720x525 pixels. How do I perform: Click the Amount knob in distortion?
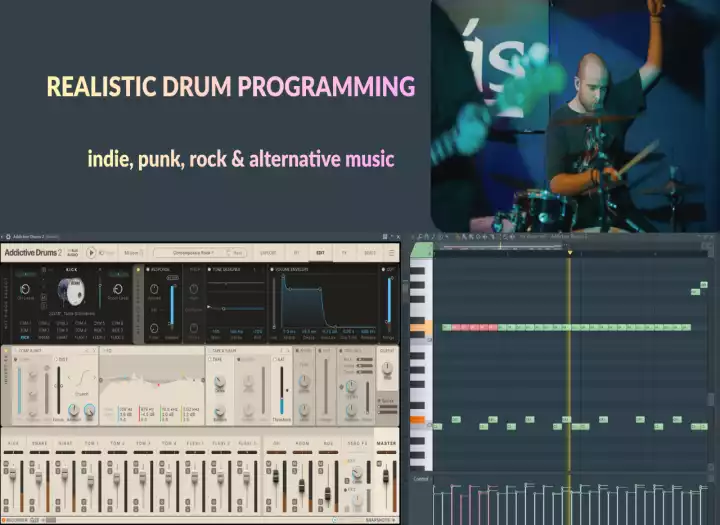(x=73, y=410)
